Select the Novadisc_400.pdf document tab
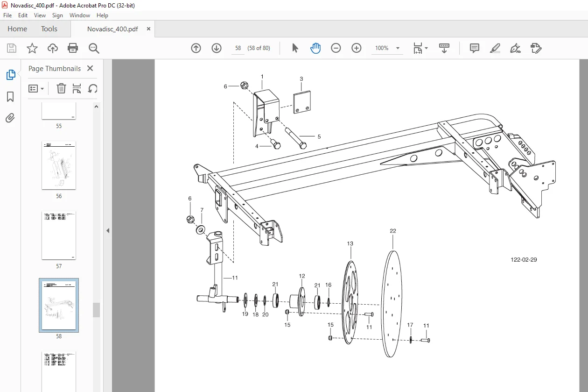Image resolution: width=588 pixels, height=392 pixels. tap(112, 29)
